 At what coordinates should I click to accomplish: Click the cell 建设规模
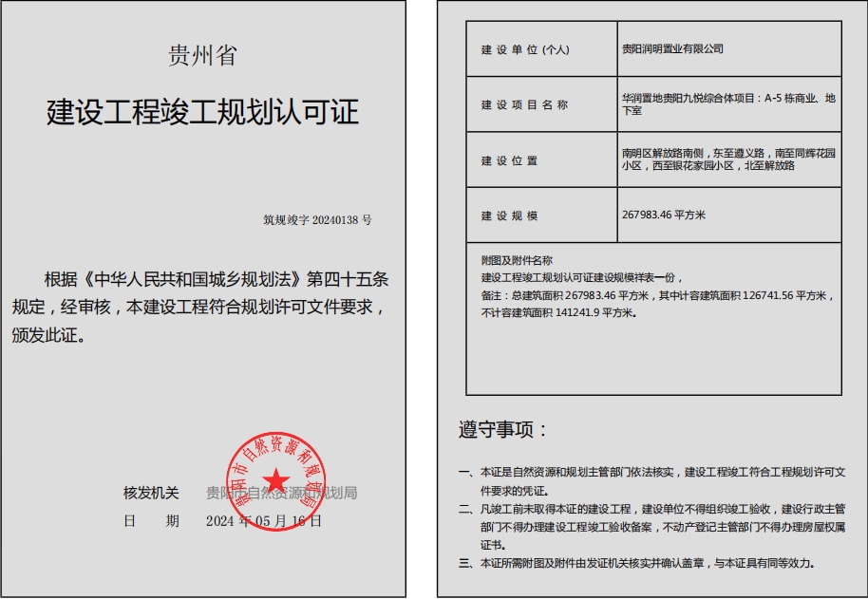(x=541, y=215)
